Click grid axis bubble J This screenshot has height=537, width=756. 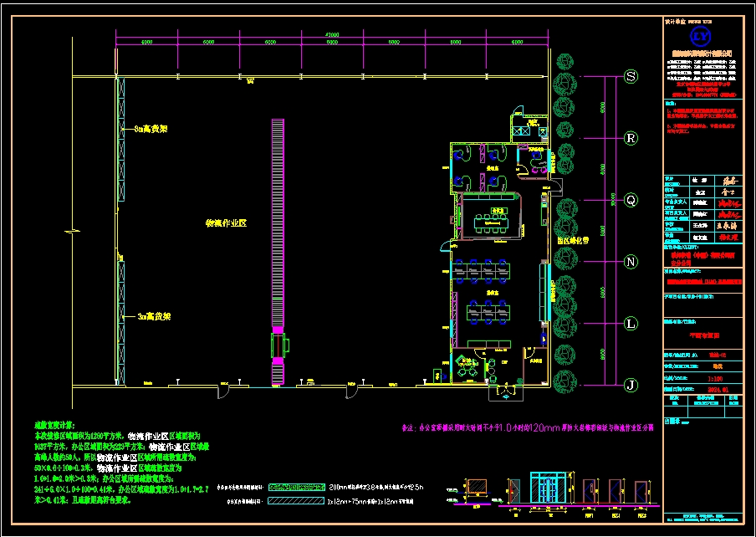coord(631,384)
